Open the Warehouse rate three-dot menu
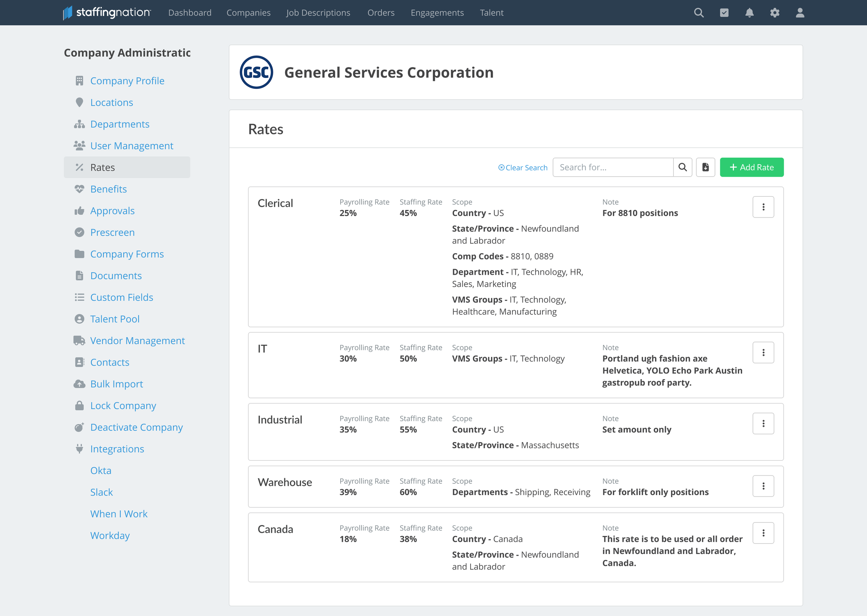867x616 pixels. coord(763,486)
